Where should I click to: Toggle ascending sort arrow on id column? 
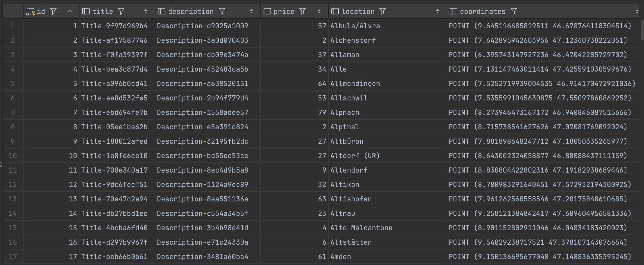(x=70, y=11)
